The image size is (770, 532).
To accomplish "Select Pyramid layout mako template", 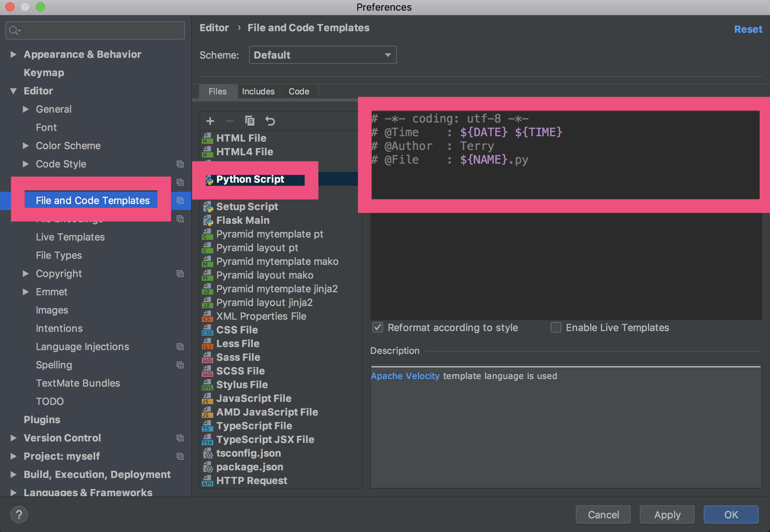I will coord(265,275).
